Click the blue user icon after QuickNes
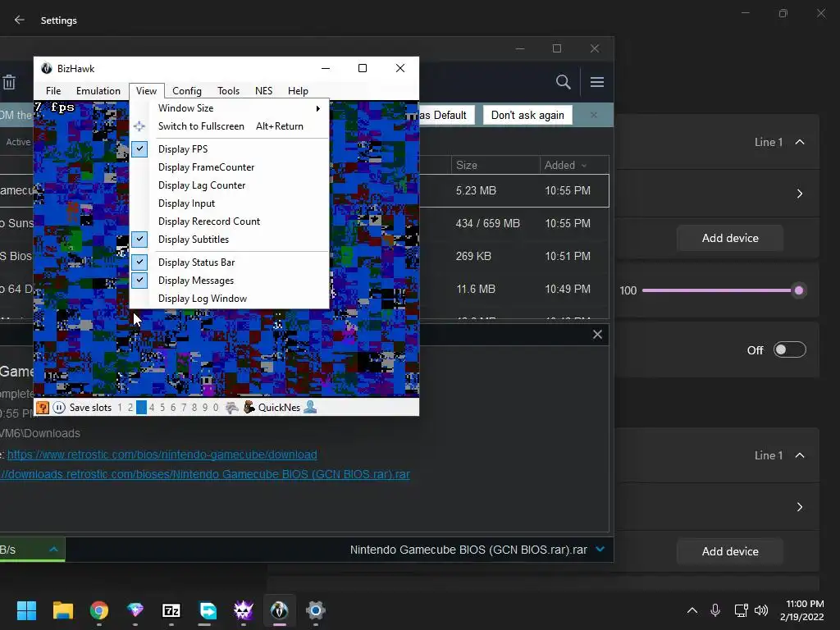The height and width of the screenshot is (630, 840). pyautogui.click(x=310, y=408)
